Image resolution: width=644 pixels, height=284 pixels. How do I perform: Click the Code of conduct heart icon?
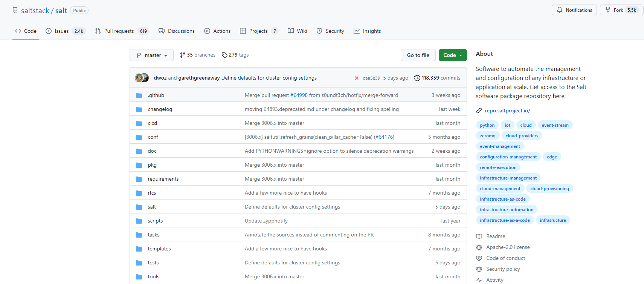pyautogui.click(x=479, y=258)
